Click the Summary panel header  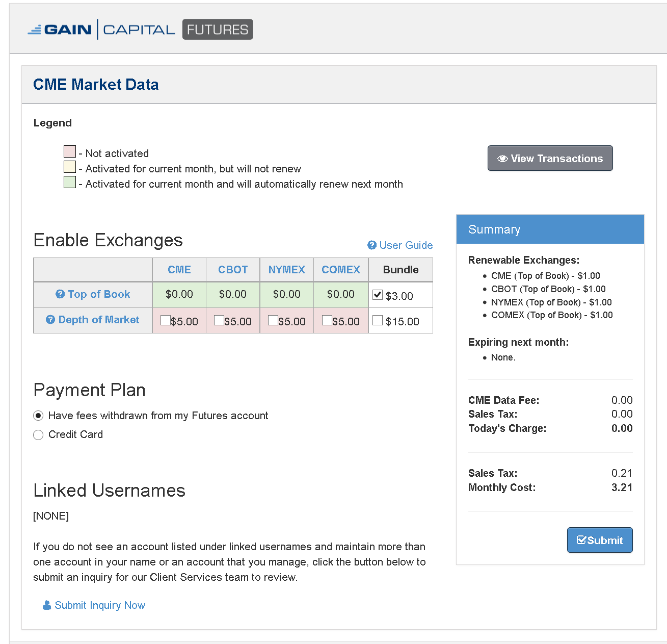[x=550, y=229]
